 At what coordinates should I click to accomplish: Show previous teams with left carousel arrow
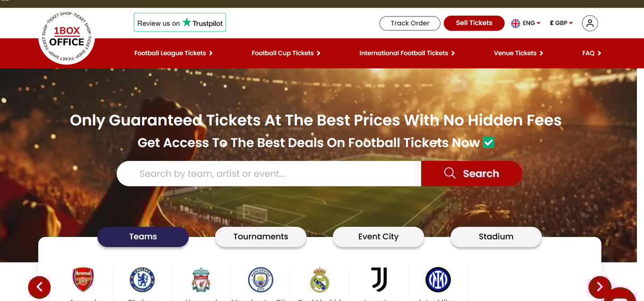pyautogui.click(x=39, y=287)
